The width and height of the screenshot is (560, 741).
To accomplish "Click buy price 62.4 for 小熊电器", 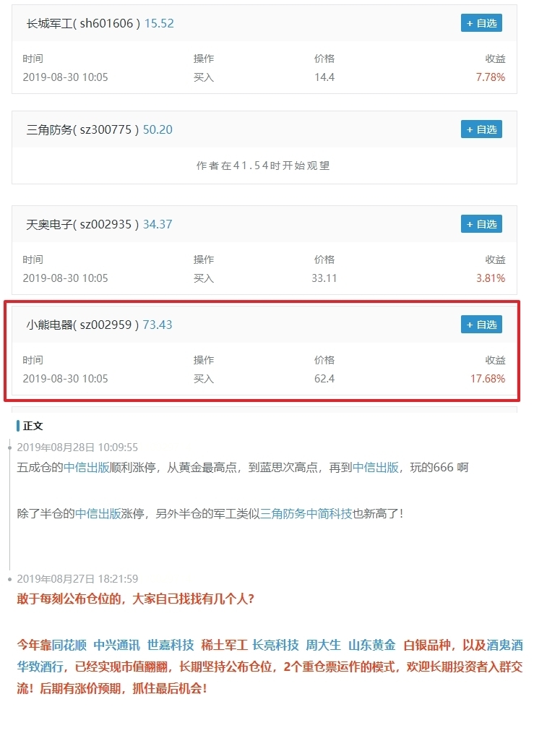I will [x=324, y=379].
